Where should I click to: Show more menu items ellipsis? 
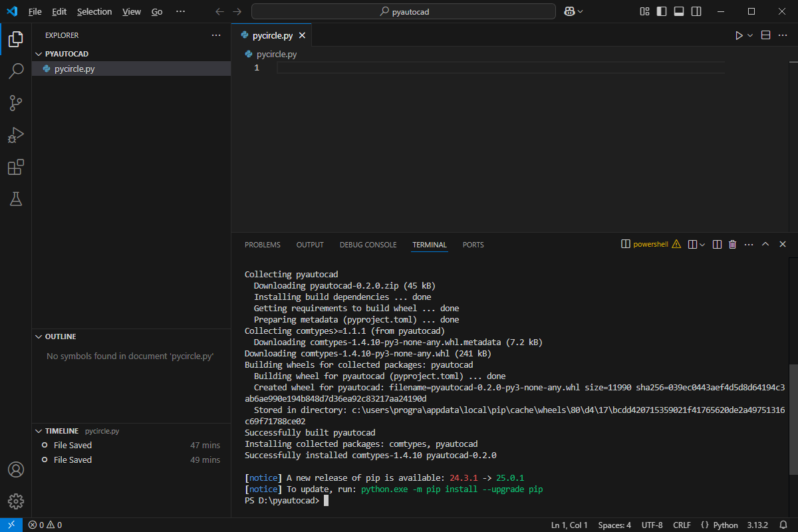(x=180, y=12)
